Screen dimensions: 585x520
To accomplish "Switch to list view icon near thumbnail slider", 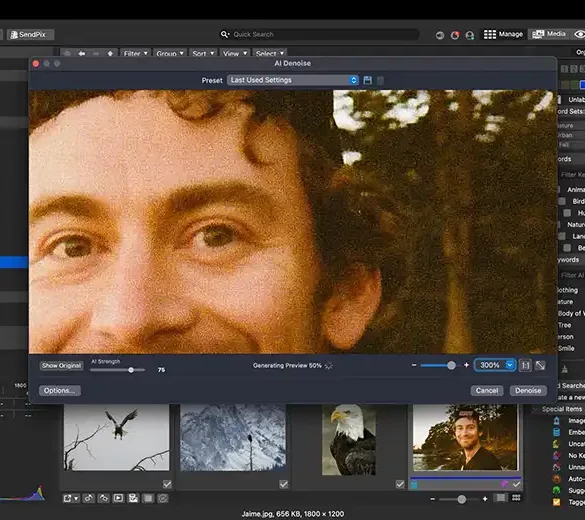I will tap(501, 498).
